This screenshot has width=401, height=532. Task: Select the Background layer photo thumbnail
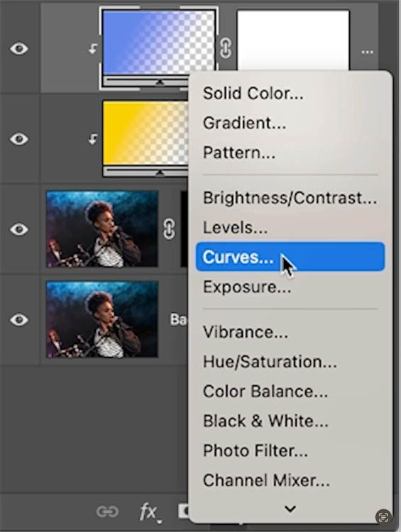coord(102,320)
